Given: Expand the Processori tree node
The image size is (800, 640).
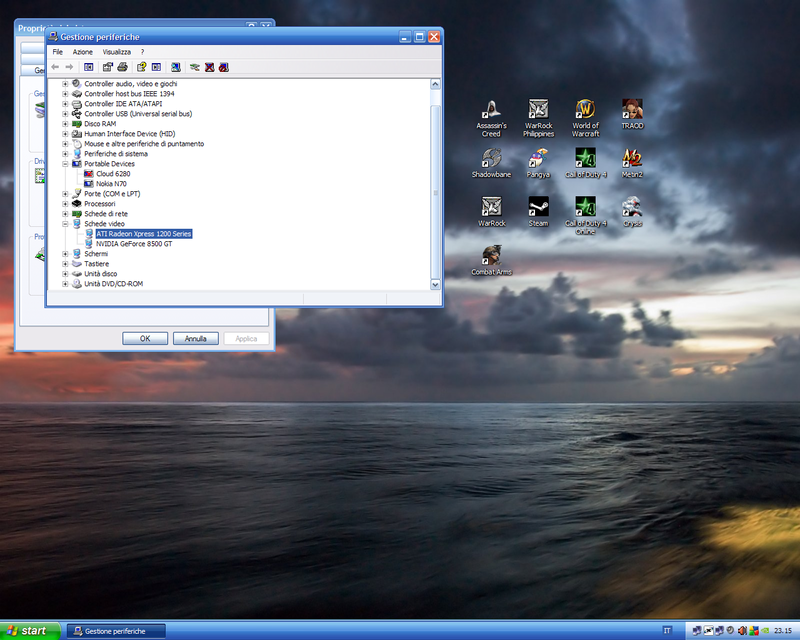Looking at the screenshot, I should [66, 204].
